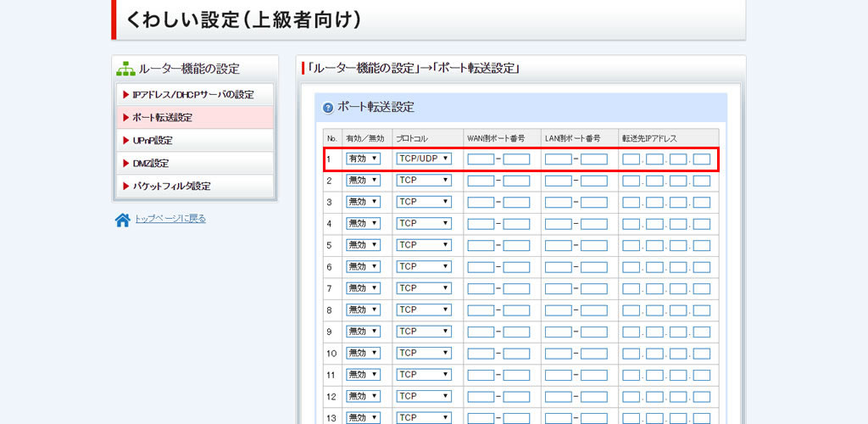Click the LAN port start field in row 1

coord(558,159)
